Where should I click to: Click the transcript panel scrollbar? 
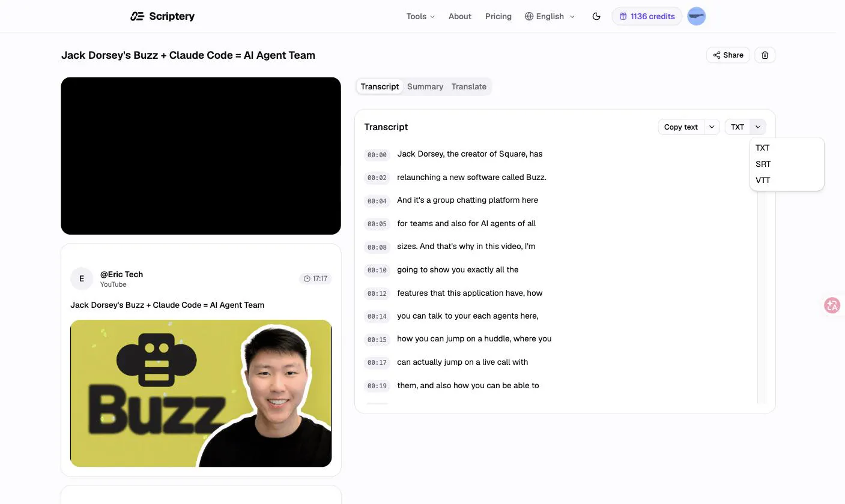point(761,297)
